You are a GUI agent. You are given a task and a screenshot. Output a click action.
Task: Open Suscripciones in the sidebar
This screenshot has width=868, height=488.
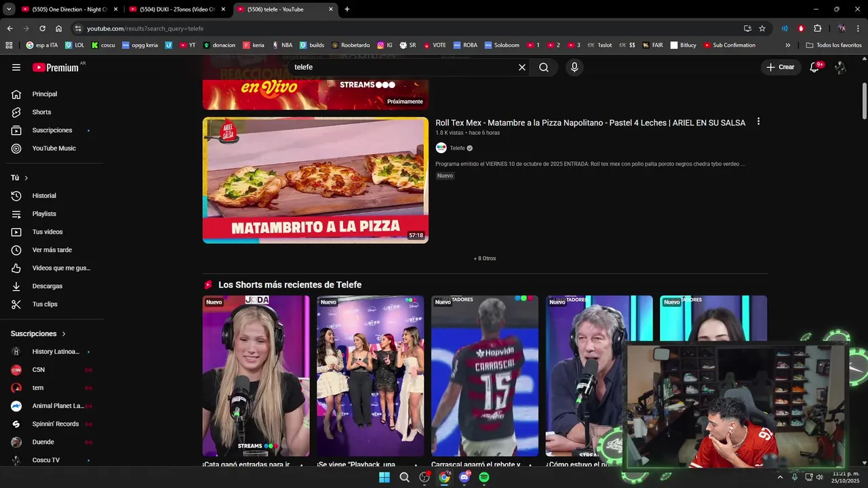tap(52, 130)
